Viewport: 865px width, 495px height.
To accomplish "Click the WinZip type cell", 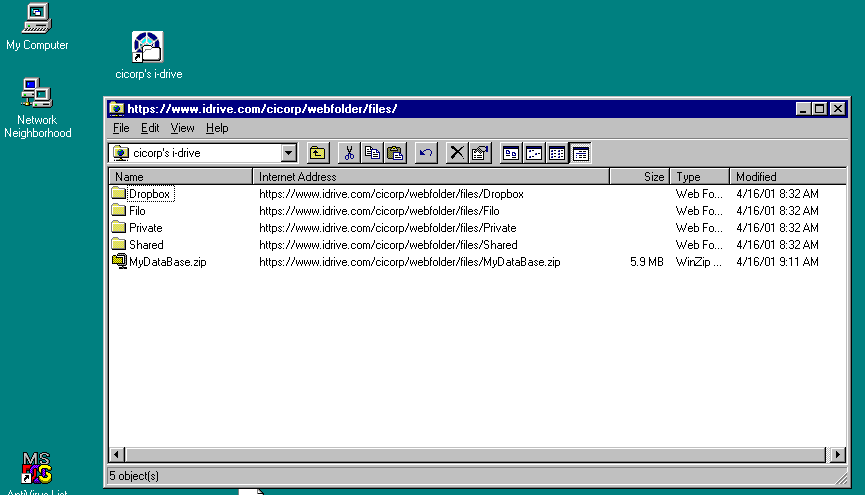I will click(698, 262).
